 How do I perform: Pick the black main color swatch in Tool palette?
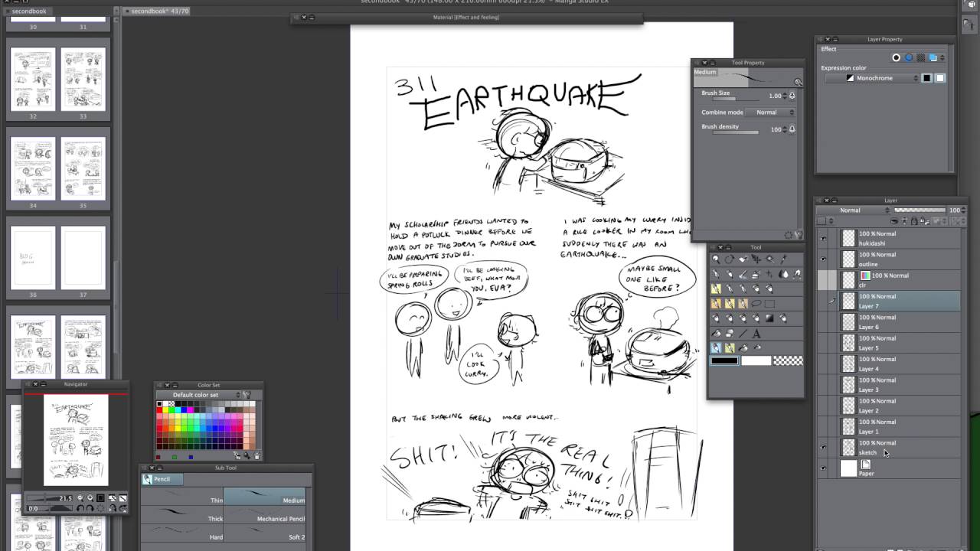(724, 361)
